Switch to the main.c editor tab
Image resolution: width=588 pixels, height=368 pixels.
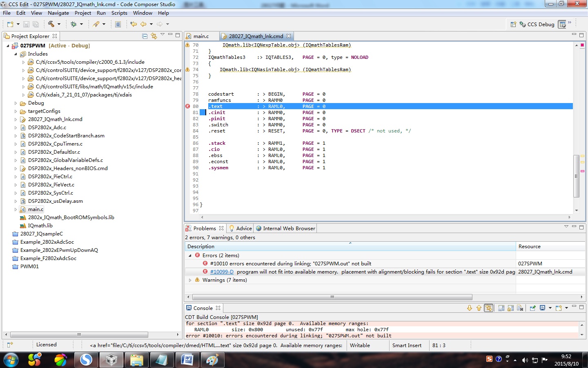click(200, 36)
